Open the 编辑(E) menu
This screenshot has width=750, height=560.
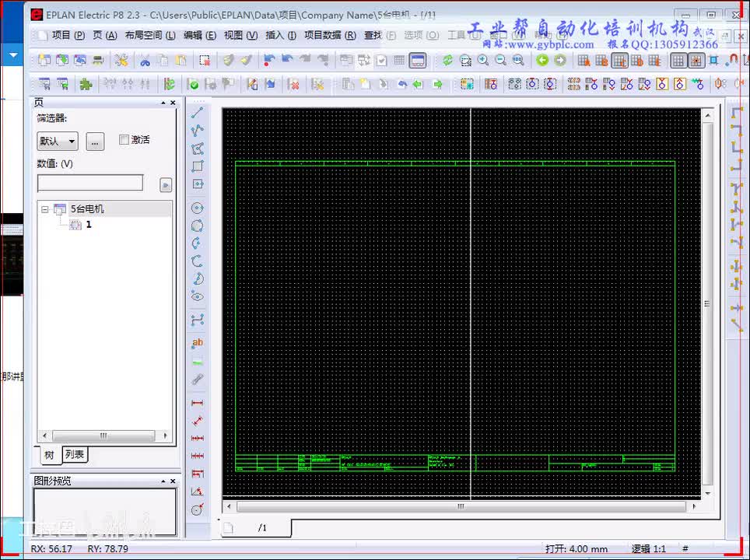click(x=199, y=35)
